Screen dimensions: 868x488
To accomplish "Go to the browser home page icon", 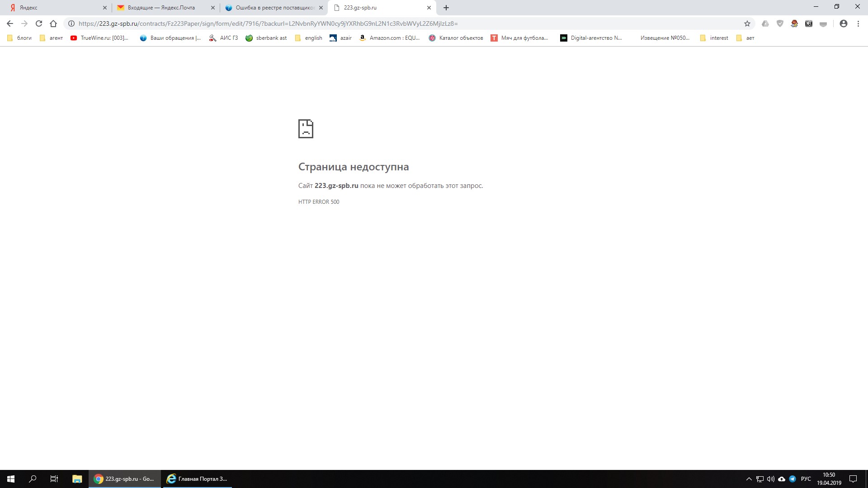I will point(53,23).
